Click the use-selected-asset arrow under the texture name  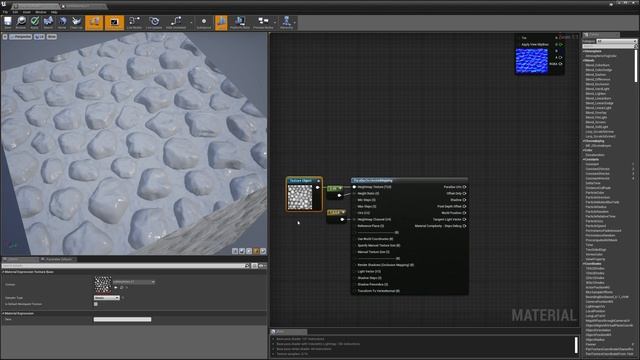click(x=116, y=288)
